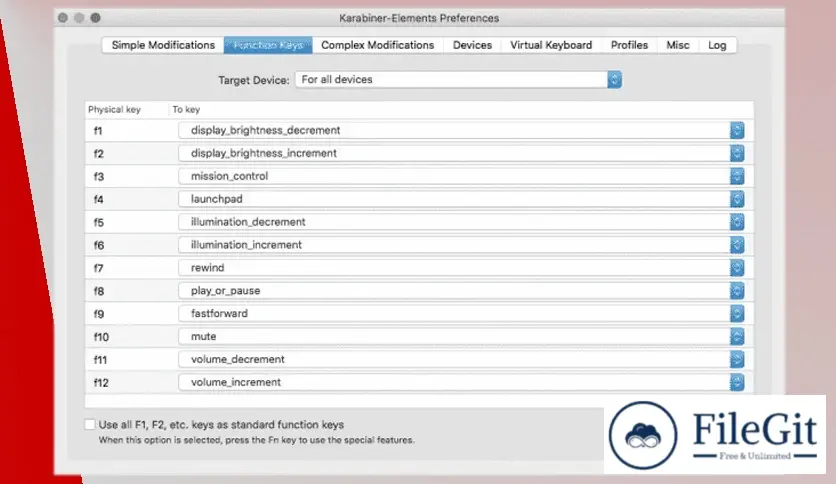Go to the Devices tab
The width and height of the screenshot is (836, 484).
[472, 45]
